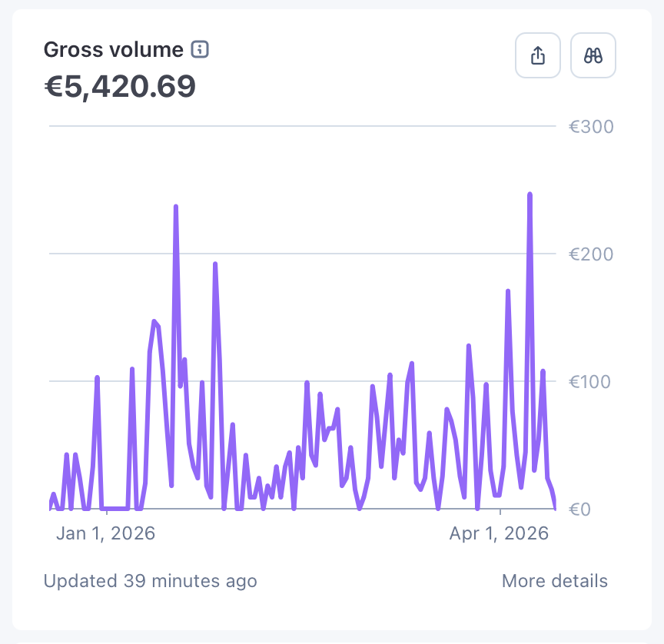Select the €5,420.69 total amount
Viewport: 664px width, 644px height.
120,86
